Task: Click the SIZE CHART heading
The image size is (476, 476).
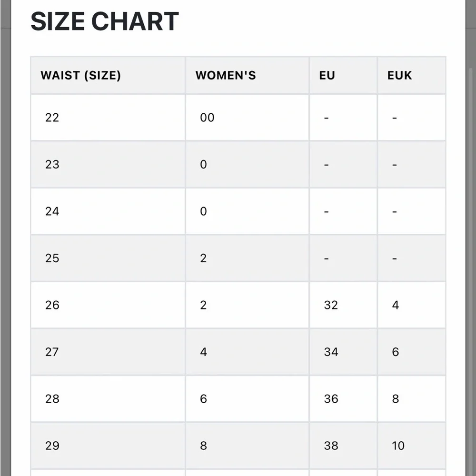Action: 105,21
